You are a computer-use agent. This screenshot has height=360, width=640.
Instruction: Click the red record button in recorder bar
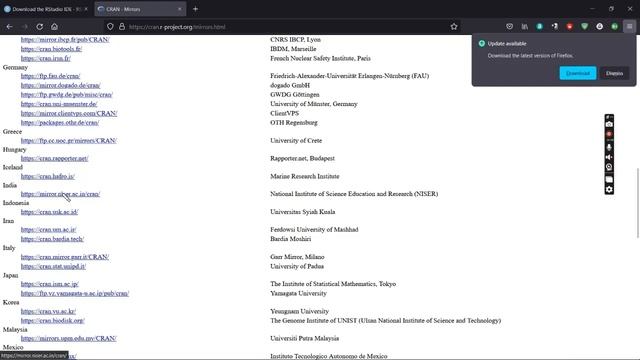click(x=609, y=134)
